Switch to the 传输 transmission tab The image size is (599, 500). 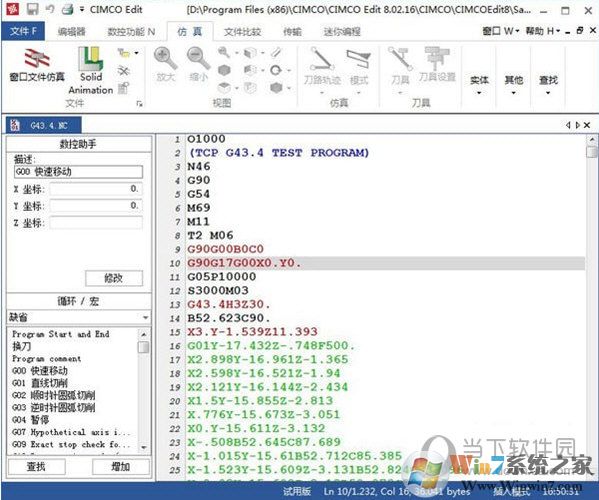(x=292, y=32)
